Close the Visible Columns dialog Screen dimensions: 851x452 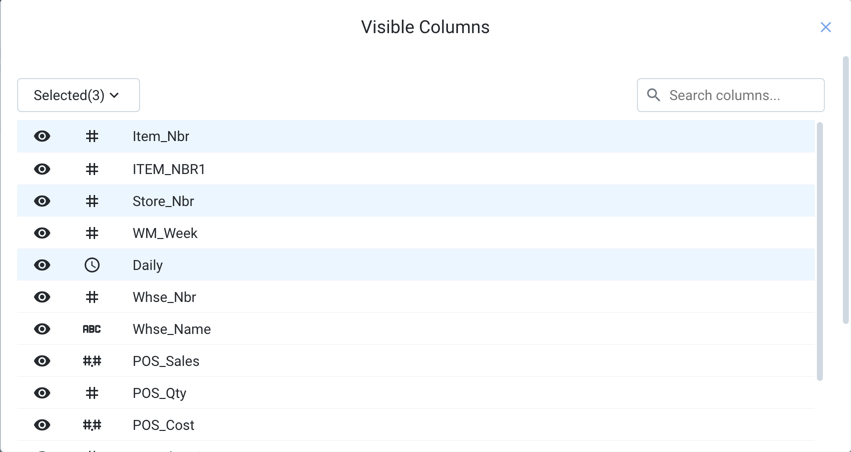coord(825,27)
